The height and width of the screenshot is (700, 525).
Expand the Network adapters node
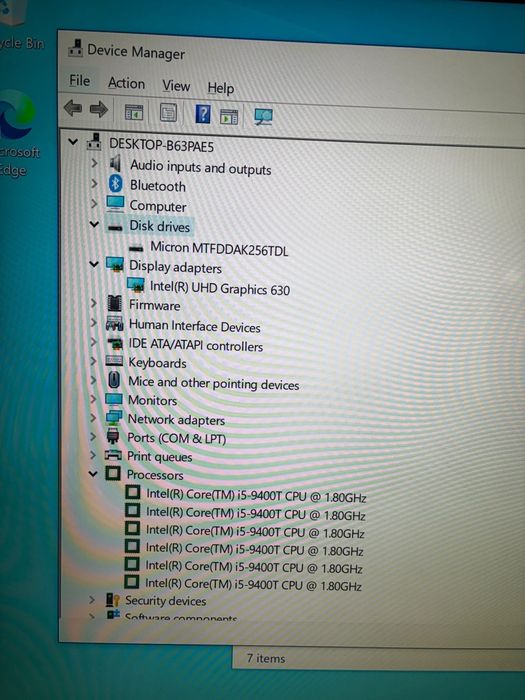tap(93, 418)
